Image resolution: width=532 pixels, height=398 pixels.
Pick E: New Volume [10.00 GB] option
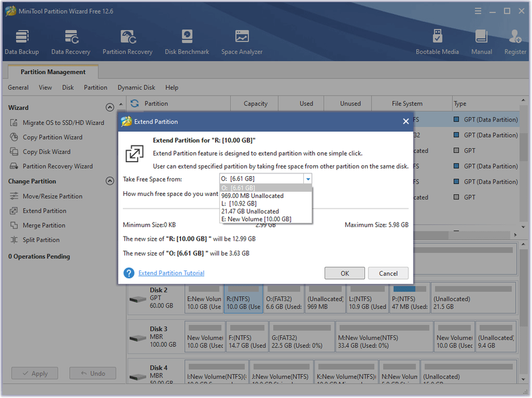point(265,219)
